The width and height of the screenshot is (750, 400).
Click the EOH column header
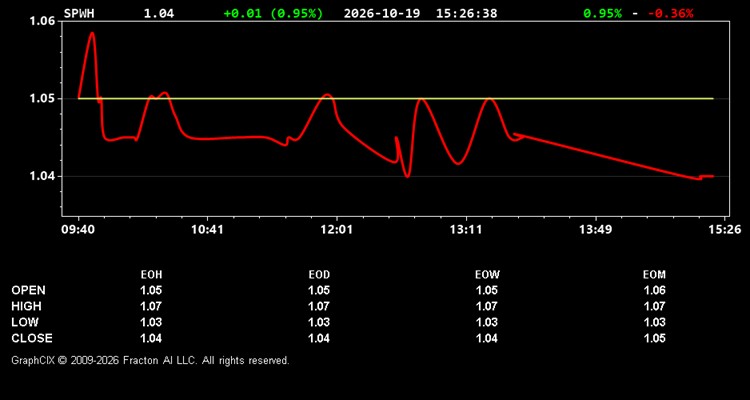click(x=151, y=275)
